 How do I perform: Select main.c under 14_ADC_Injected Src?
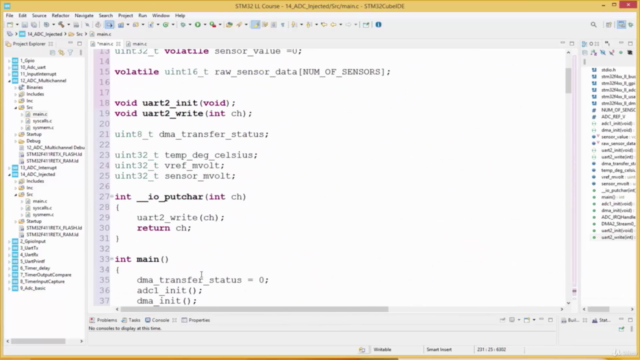(x=40, y=201)
